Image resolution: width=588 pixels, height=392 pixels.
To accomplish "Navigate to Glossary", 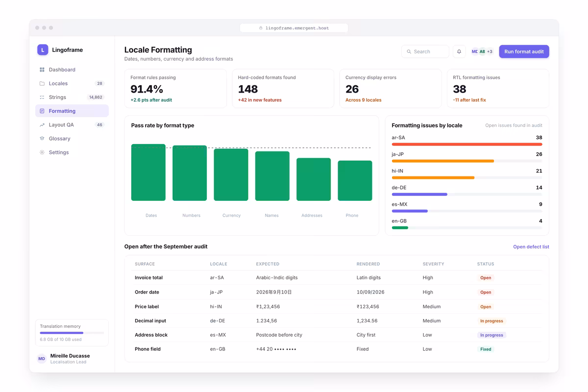I will point(72,139).
